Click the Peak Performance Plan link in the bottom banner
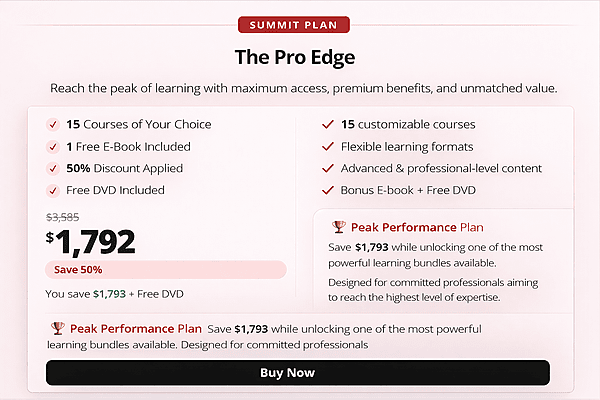This screenshot has width=600, height=400. coord(136,329)
